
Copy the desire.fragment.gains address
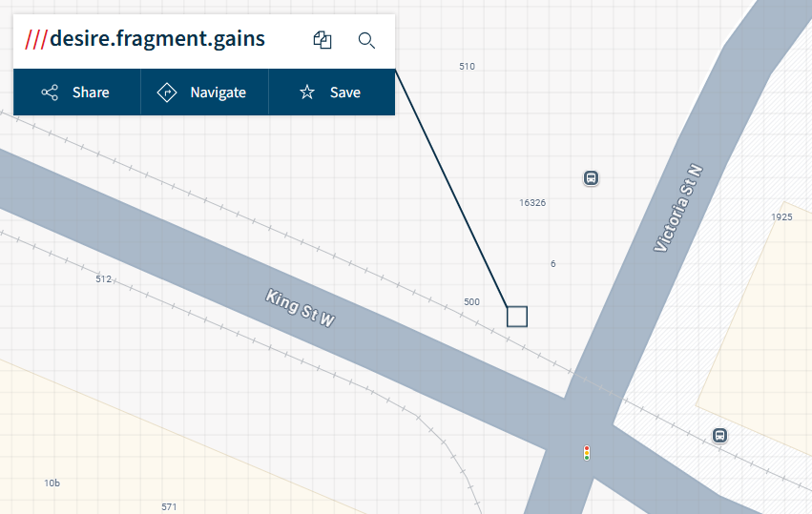tap(323, 40)
